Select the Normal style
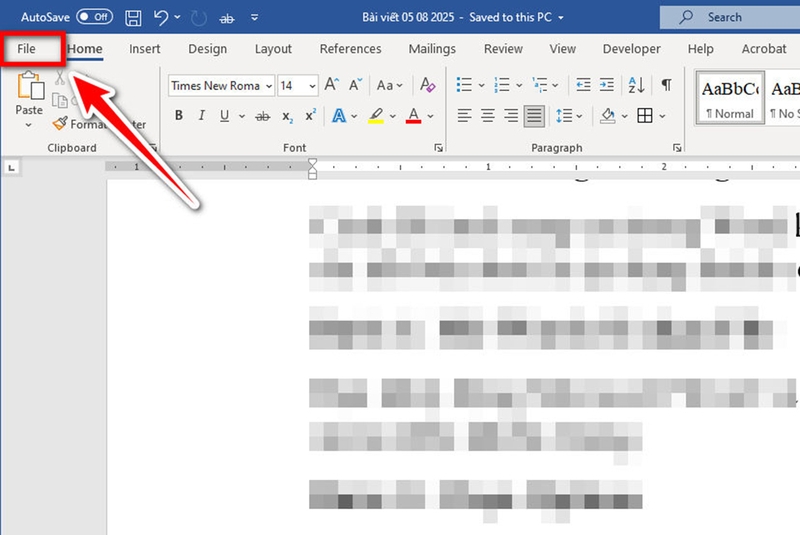Viewport: 800px width, 535px height. click(729, 98)
